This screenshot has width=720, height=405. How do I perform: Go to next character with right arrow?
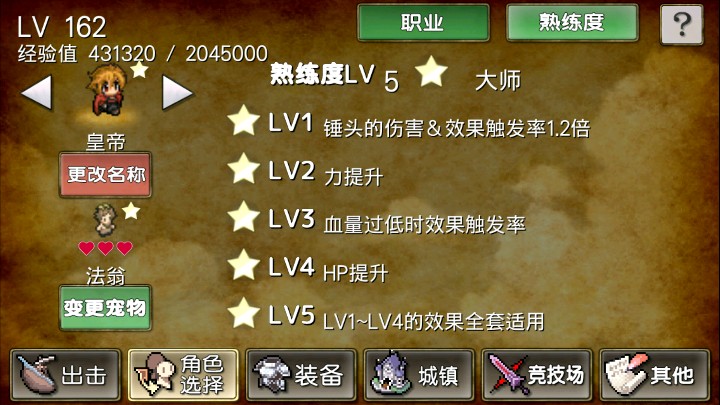click(x=177, y=93)
